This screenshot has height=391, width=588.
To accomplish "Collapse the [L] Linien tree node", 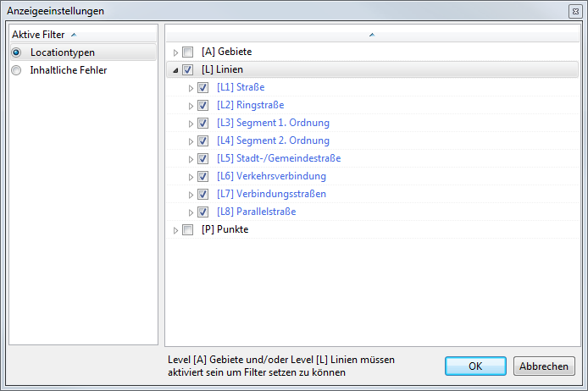I will 175,70.
